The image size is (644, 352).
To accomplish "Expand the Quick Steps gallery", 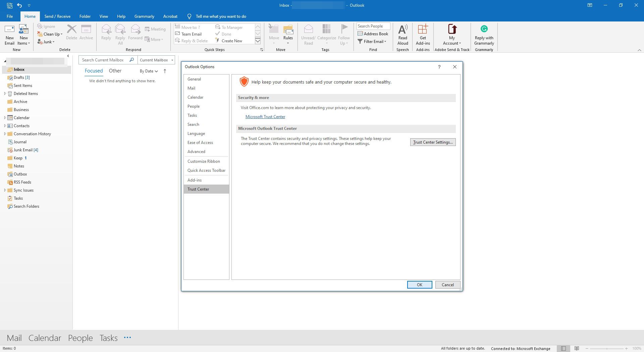I will pyautogui.click(x=258, y=41).
